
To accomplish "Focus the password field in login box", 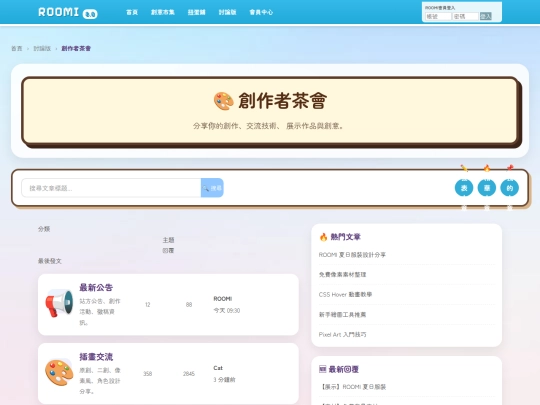I will 465,16.
